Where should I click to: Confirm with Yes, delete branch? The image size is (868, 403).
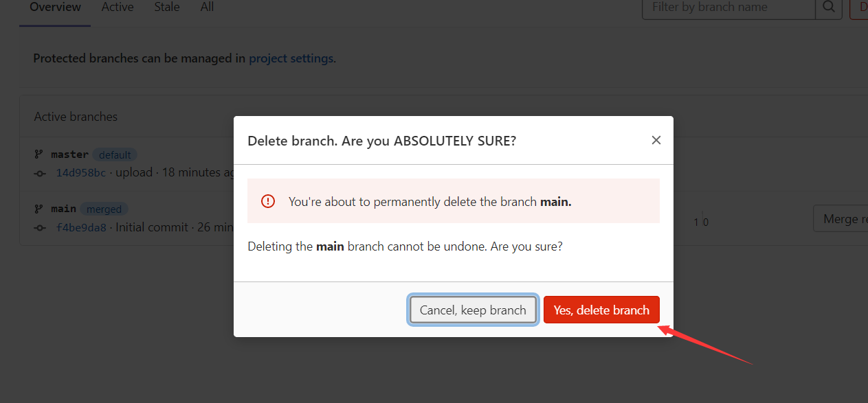[601, 310]
